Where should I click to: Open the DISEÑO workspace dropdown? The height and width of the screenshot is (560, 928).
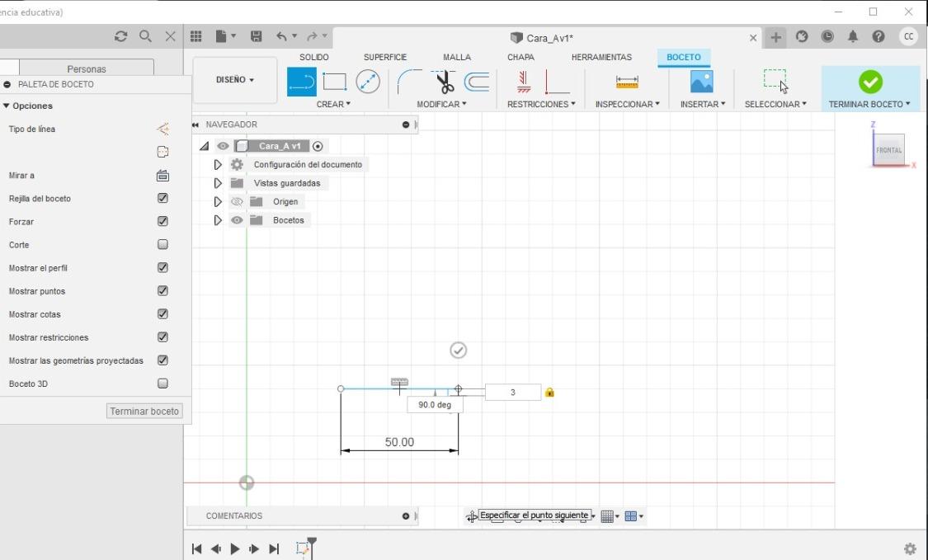235,80
